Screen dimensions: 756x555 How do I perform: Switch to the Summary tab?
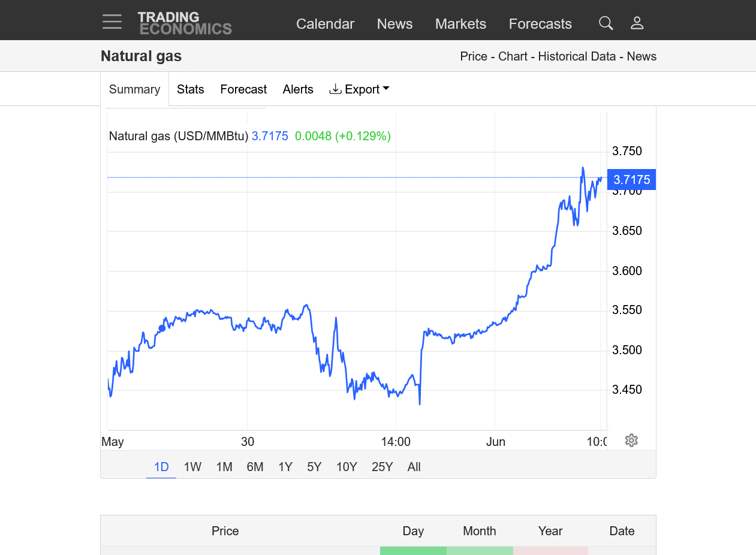coord(134,89)
